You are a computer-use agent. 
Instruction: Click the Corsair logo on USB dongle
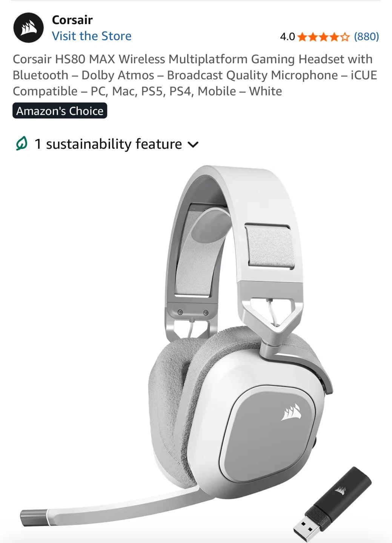pos(340,490)
